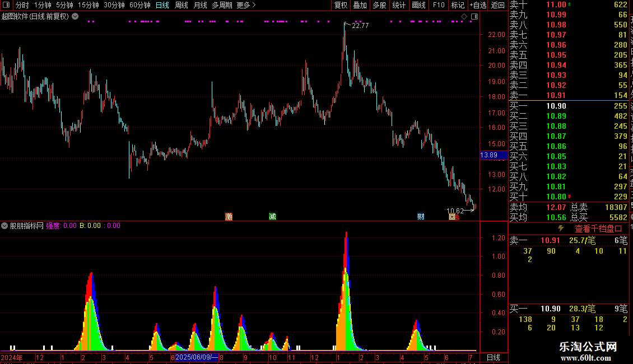The width and height of the screenshot is (633, 364).
Task: Click 超图软件(日线.前复权) chart title
Action: 35,17
